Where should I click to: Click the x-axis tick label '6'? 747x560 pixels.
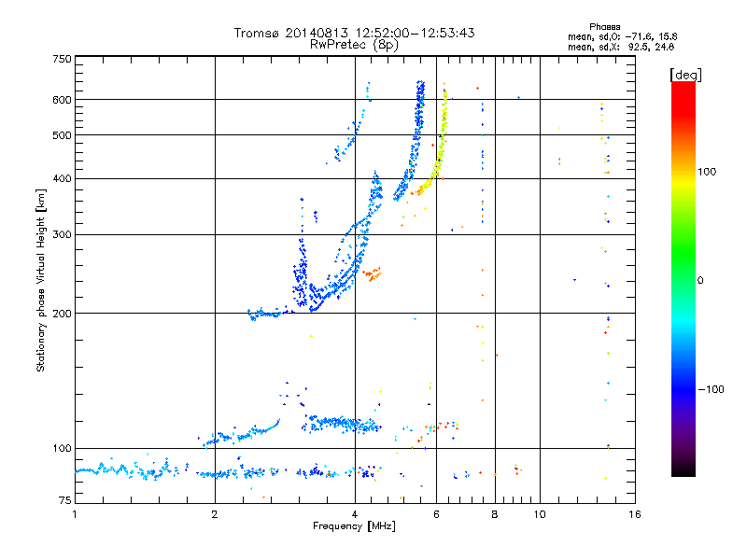pyautogui.click(x=436, y=514)
